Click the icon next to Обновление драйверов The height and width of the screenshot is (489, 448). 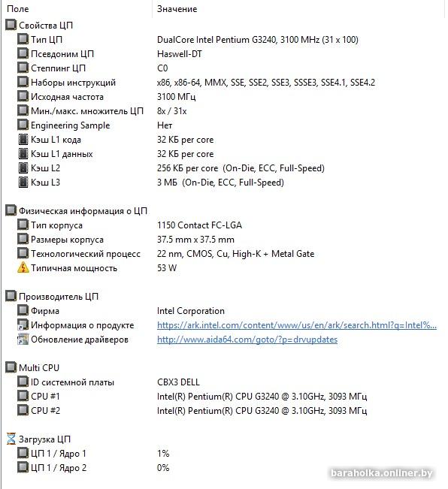[23, 340]
